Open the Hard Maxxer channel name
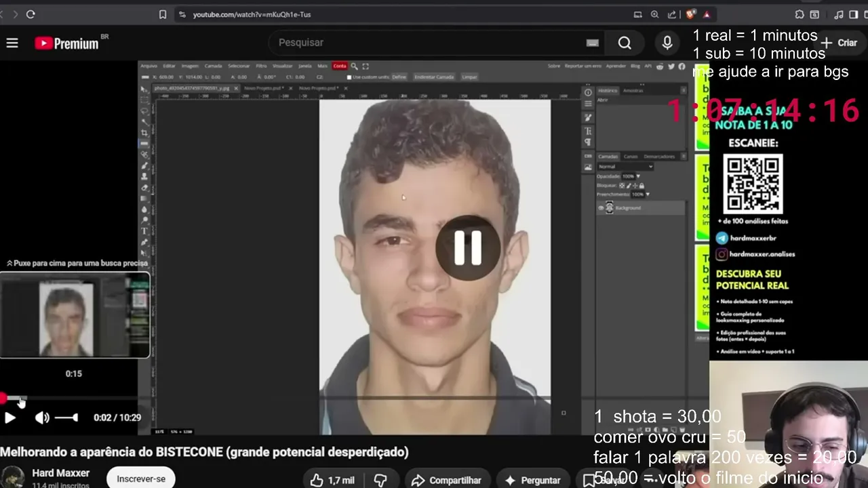The image size is (868, 488). tap(61, 473)
